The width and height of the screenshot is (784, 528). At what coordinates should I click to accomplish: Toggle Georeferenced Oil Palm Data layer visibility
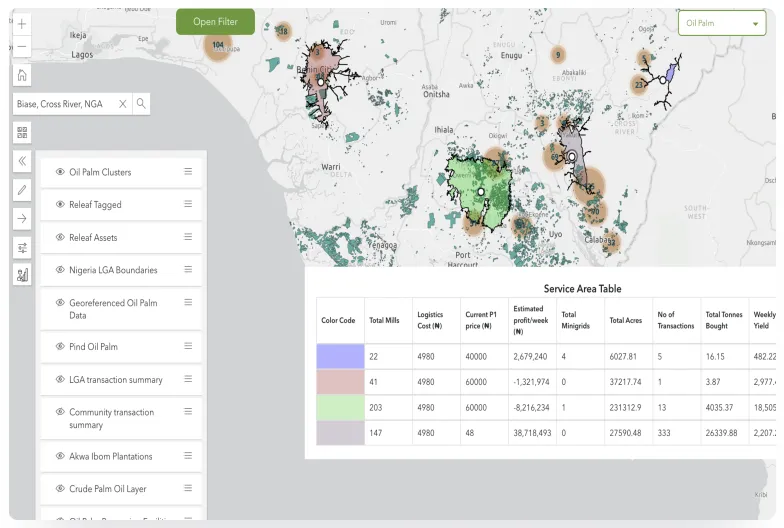coord(60,302)
